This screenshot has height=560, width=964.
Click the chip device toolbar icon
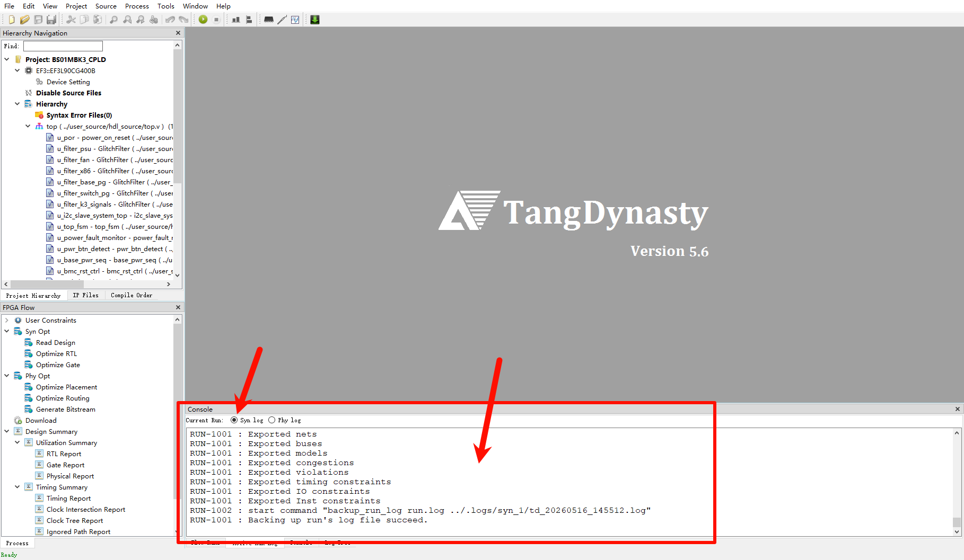269,20
